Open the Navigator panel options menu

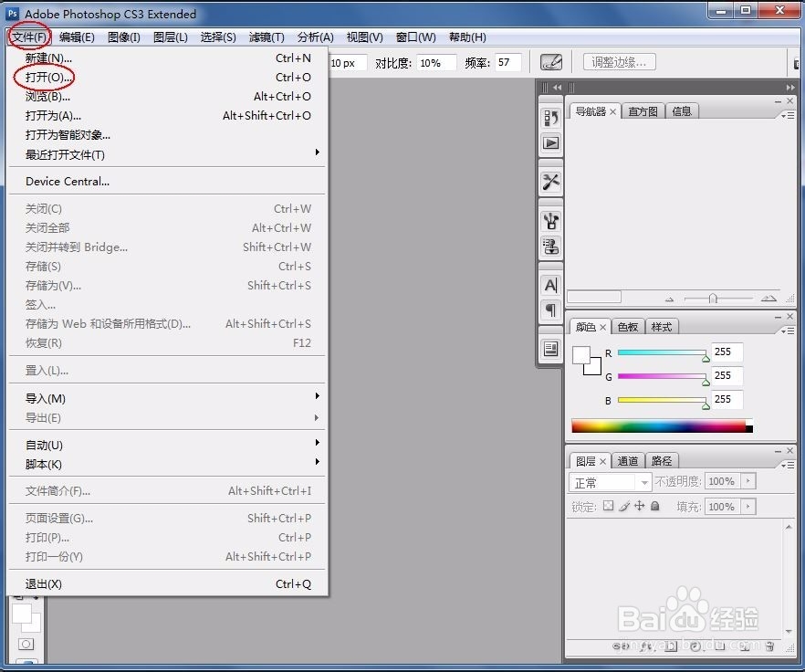tap(788, 116)
